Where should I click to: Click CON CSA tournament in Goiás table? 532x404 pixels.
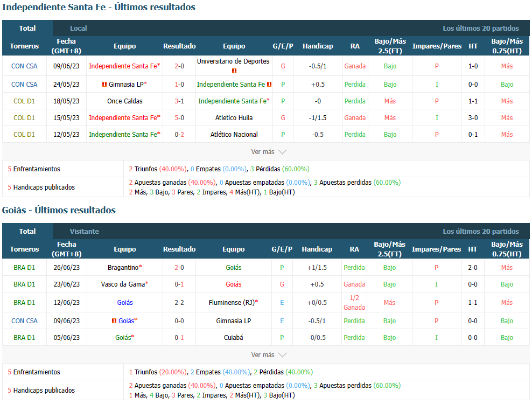click(x=24, y=321)
